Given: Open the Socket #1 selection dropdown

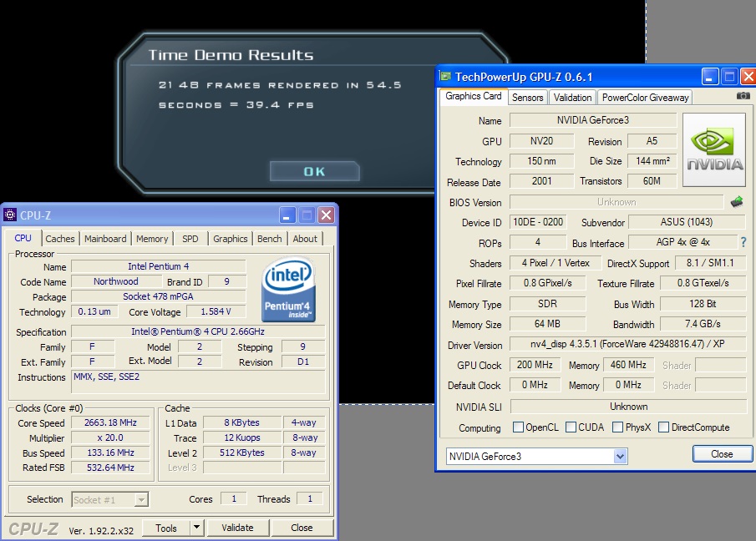Looking at the screenshot, I should pos(141,499).
